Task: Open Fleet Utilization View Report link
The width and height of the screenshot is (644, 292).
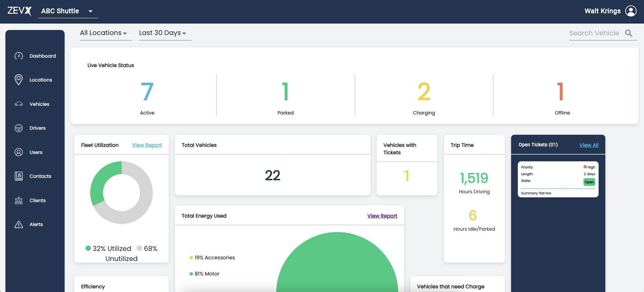Action: (x=147, y=145)
